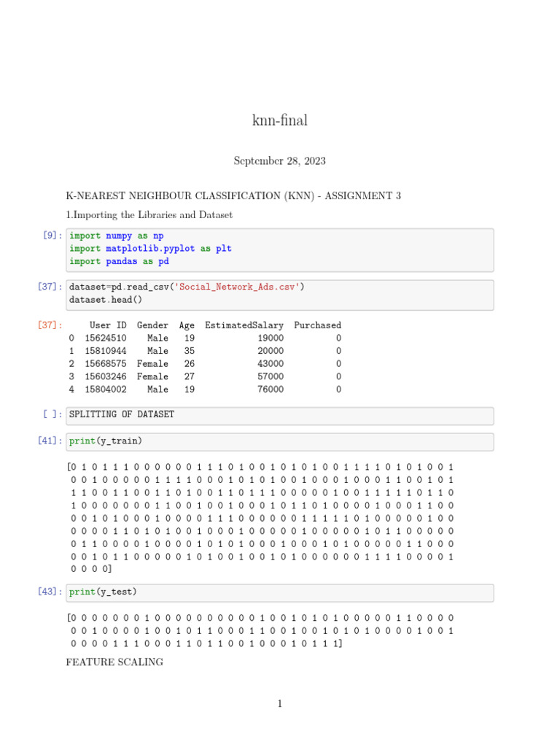The image size is (560, 747).
Task: Click User ID cell 15668575
Action: (x=106, y=364)
